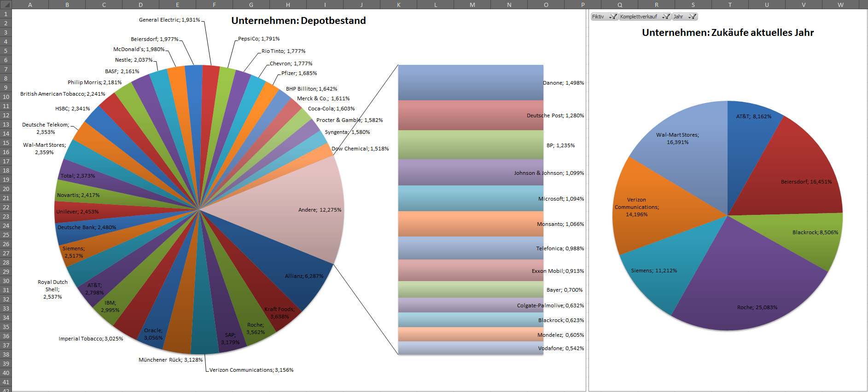Click the 'Dow Chemical; 1,518%' label

point(360,149)
